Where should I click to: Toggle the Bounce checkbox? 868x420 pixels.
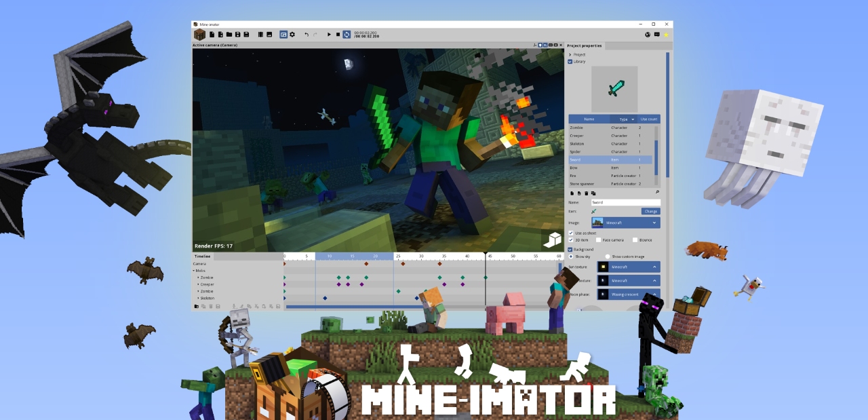[x=635, y=240]
